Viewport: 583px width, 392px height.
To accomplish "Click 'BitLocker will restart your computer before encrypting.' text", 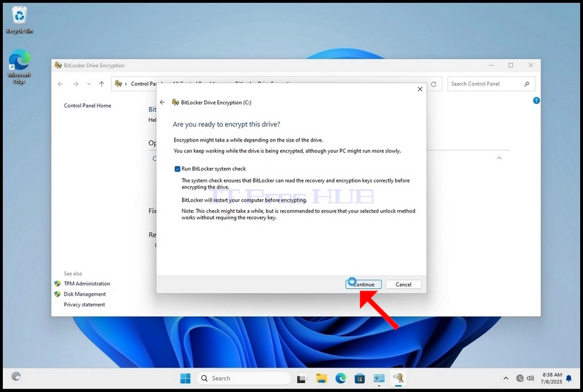I will (x=244, y=200).
